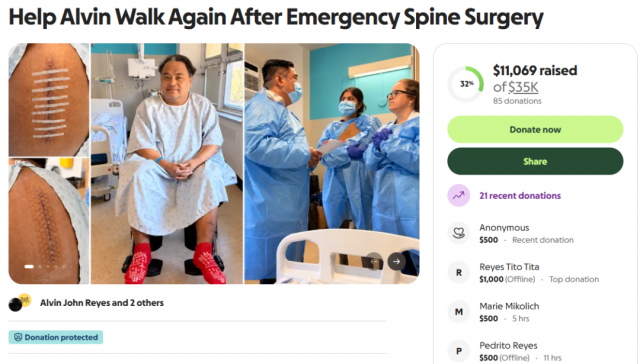Image resolution: width=640 pixels, height=364 pixels.
Task: Select the first carousel indicator dot
Action: point(29,266)
